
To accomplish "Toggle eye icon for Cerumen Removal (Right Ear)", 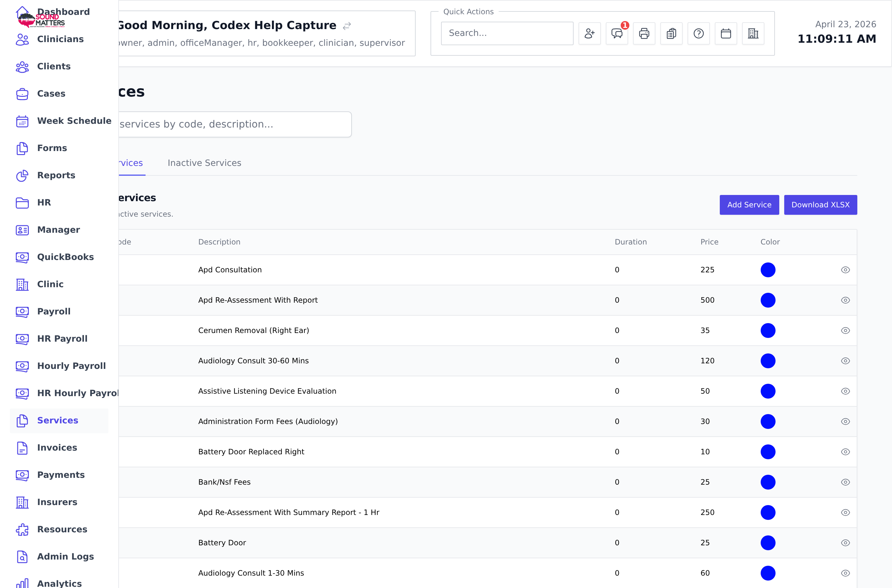I will click(x=845, y=331).
